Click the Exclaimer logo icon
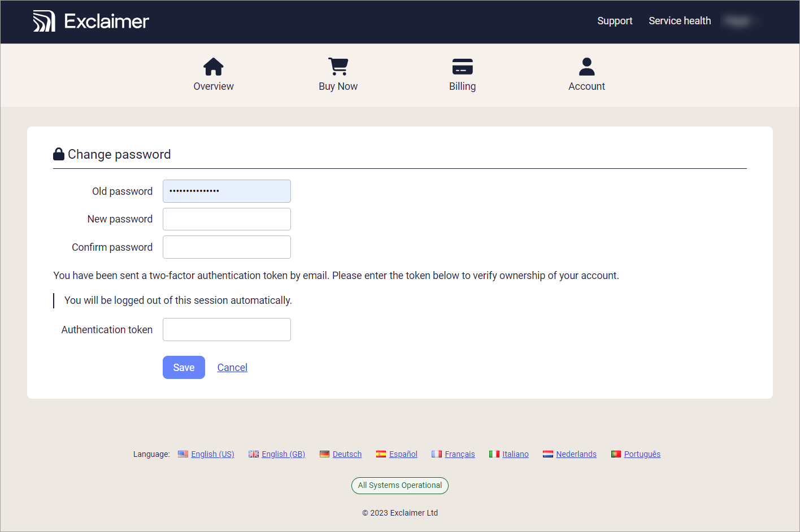800x532 pixels. pos(44,21)
